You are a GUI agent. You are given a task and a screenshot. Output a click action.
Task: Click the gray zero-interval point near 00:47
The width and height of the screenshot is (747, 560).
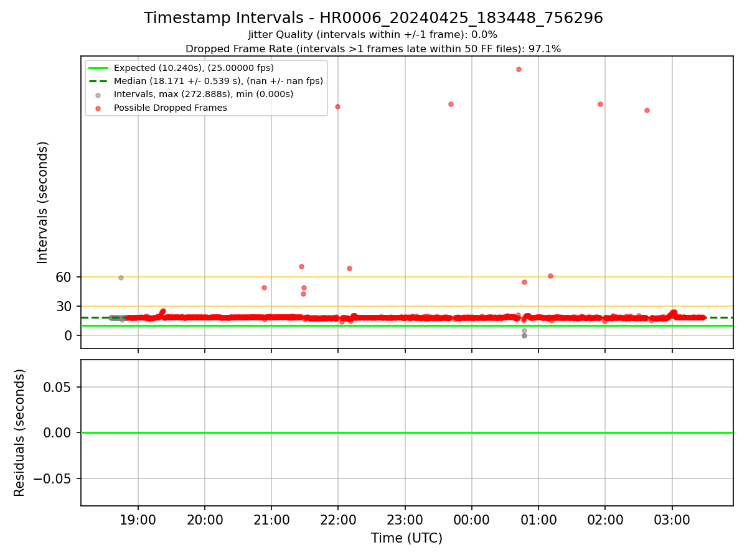pos(524,335)
